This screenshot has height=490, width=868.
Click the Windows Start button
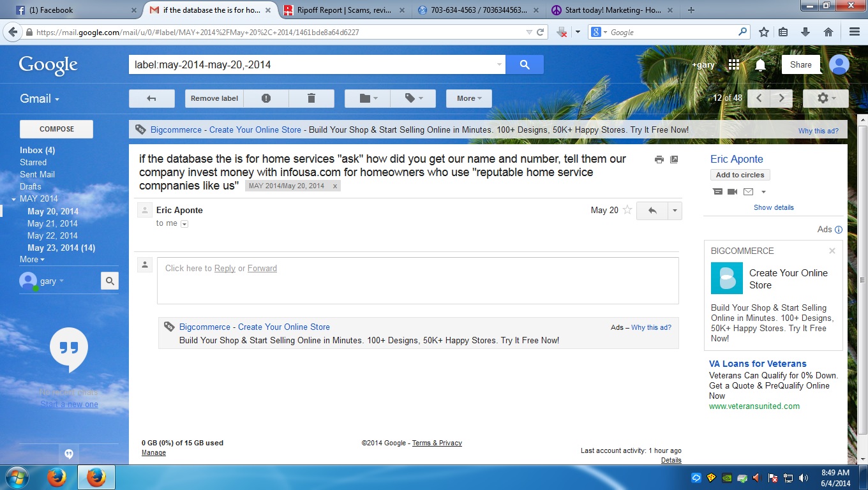[16, 477]
